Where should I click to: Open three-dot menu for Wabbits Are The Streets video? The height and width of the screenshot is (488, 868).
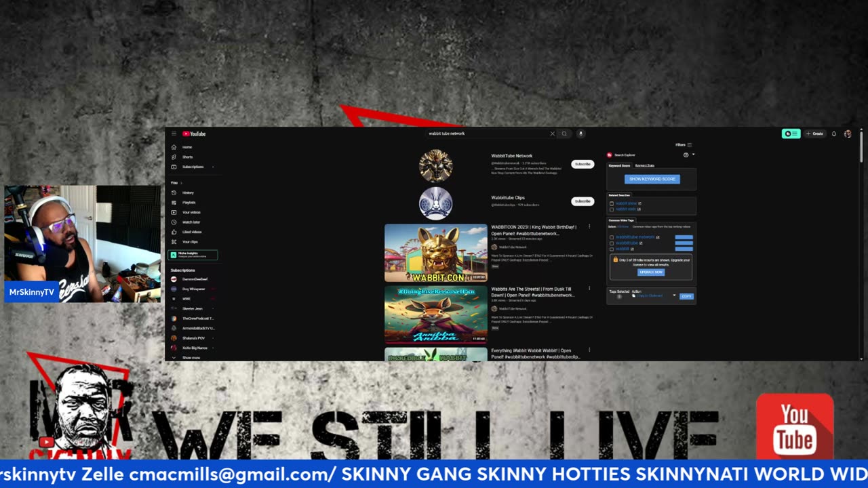coord(589,289)
